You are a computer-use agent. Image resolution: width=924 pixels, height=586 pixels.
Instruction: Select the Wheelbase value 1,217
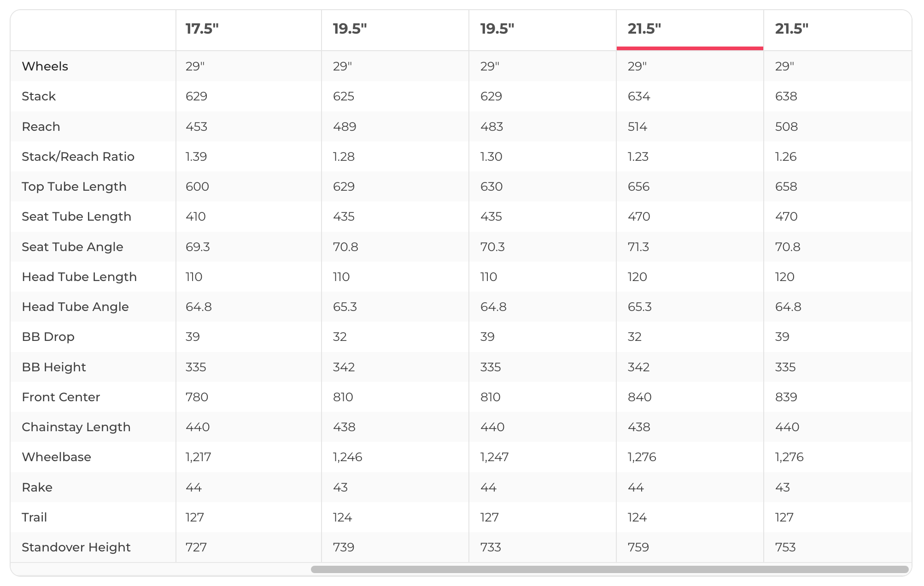pyautogui.click(x=198, y=457)
